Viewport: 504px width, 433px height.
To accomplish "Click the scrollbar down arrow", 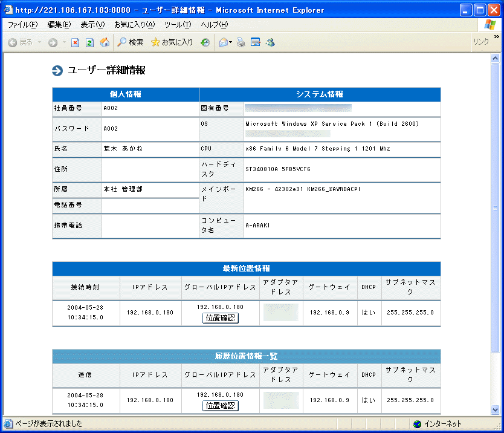I will tap(496, 409).
